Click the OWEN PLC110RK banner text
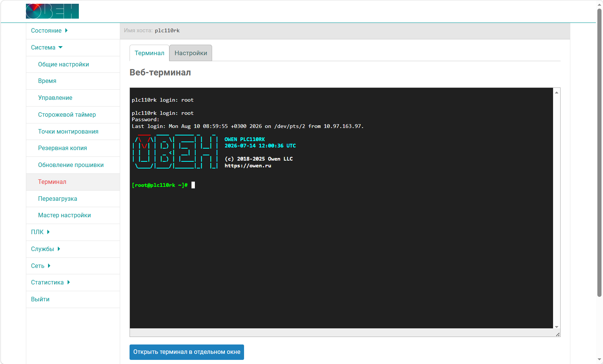The height and width of the screenshot is (364, 603). point(245,139)
